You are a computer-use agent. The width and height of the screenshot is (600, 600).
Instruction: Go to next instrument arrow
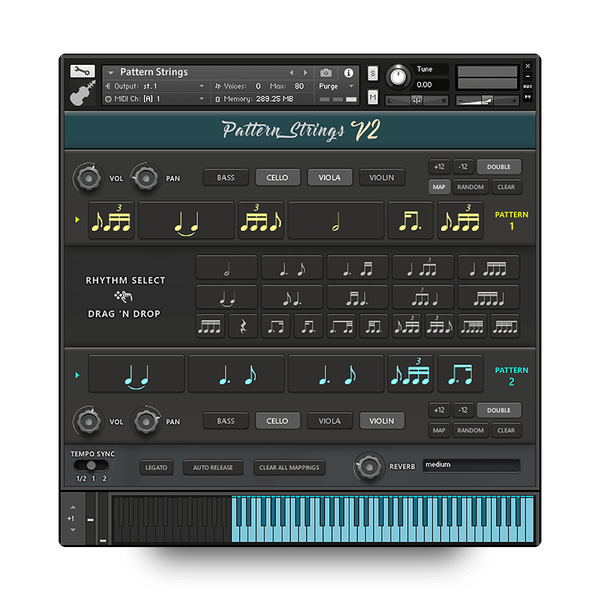click(x=305, y=72)
